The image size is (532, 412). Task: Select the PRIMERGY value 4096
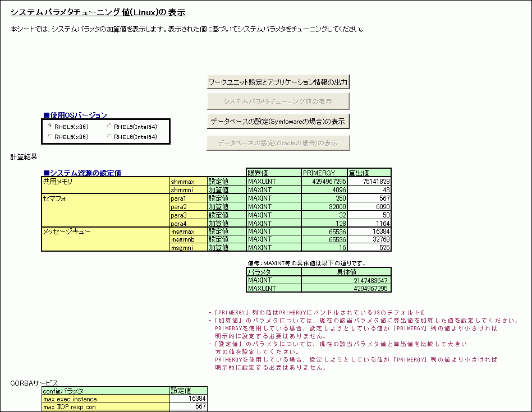(324, 189)
